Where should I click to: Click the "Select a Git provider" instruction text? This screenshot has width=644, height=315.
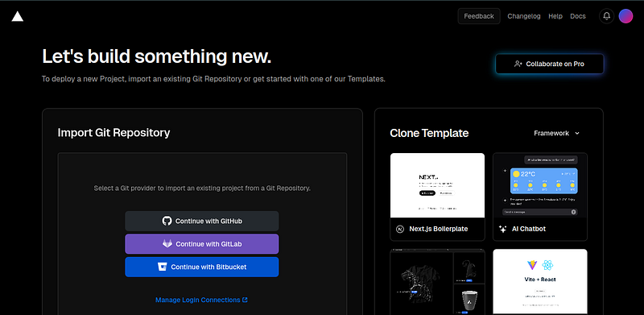pos(202,189)
